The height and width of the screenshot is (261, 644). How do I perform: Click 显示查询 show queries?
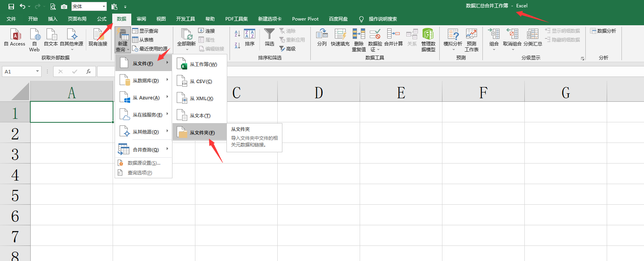point(145,31)
